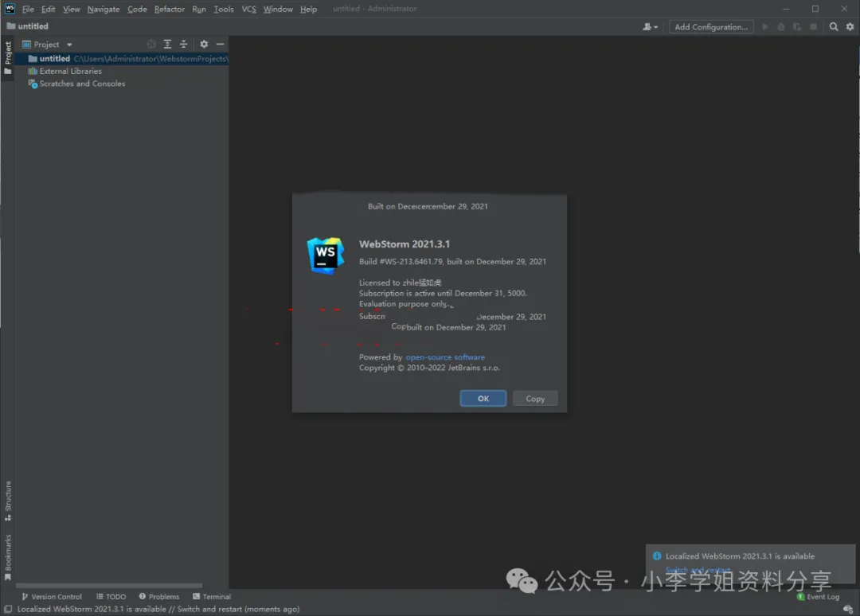Click the WebStorm 2021.3.1 title text
The image size is (860, 616).
click(405, 244)
